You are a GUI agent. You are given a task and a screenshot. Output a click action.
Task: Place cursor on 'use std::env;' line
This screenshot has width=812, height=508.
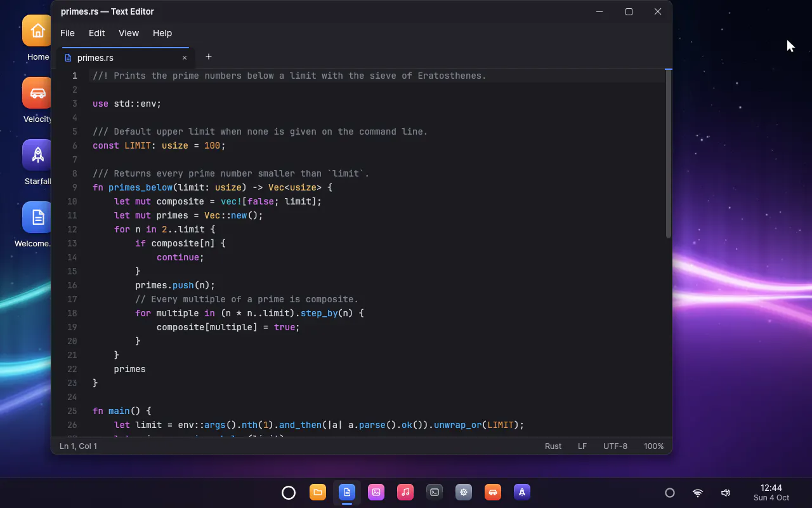[x=127, y=104]
